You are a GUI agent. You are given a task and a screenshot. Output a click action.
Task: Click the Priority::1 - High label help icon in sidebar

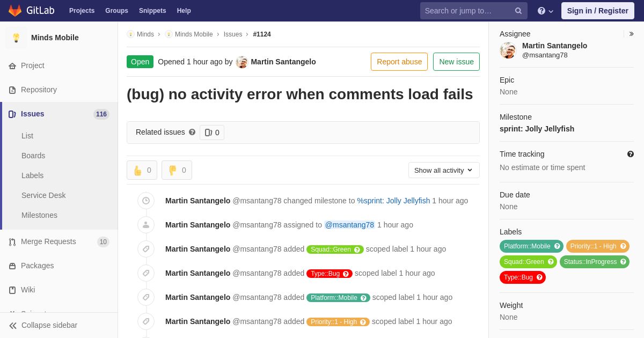(623, 246)
